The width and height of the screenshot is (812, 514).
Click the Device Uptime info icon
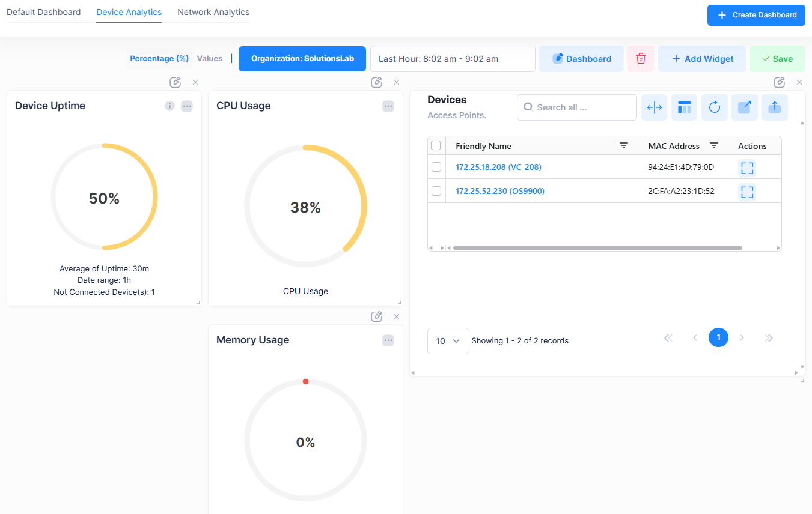click(169, 106)
